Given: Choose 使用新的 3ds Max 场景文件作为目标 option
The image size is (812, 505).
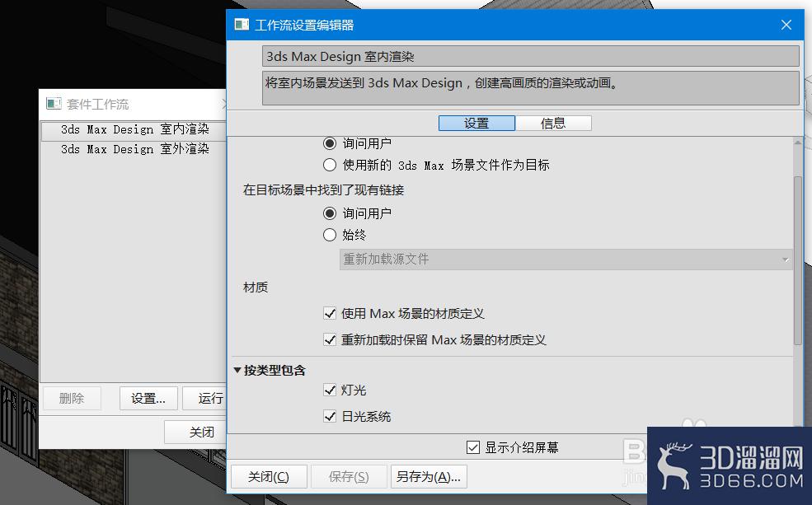Looking at the screenshot, I should [330, 165].
